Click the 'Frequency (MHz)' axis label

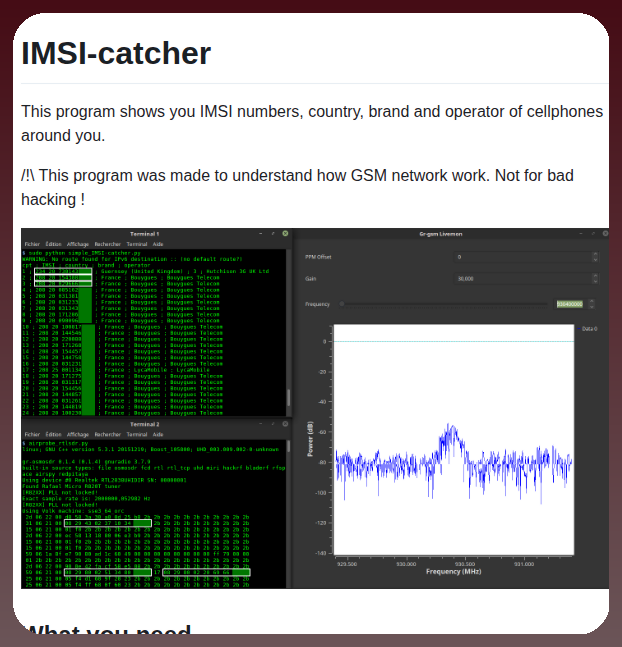(x=454, y=571)
